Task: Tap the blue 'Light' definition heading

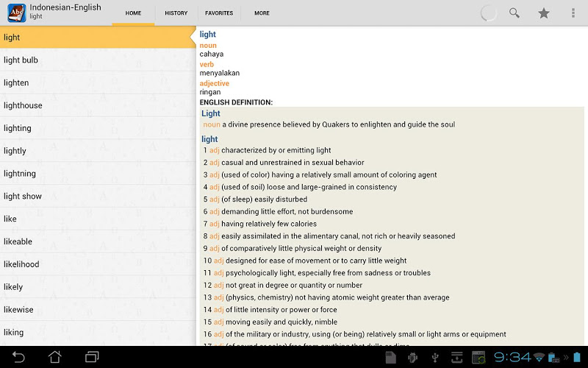Action: (x=211, y=113)
